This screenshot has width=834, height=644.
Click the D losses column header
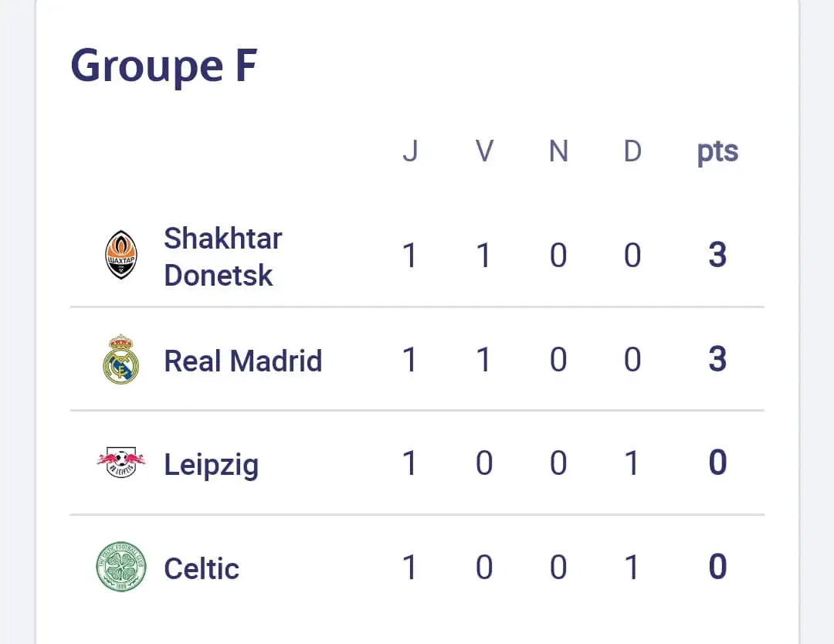point(632,151)
